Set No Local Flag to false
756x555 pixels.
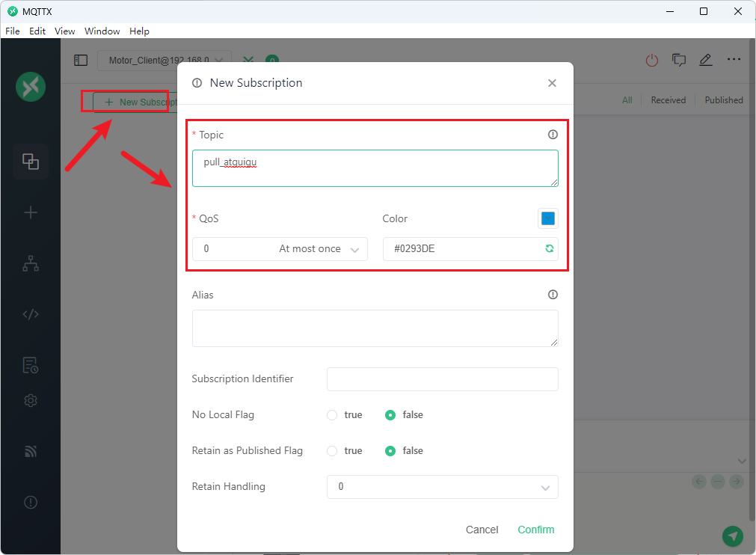point(390,415)
